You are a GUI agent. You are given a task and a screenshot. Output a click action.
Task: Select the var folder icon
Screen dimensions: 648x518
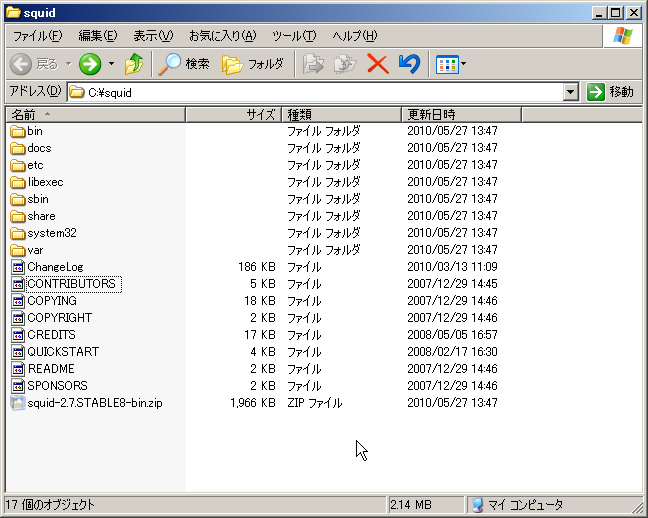18,250
